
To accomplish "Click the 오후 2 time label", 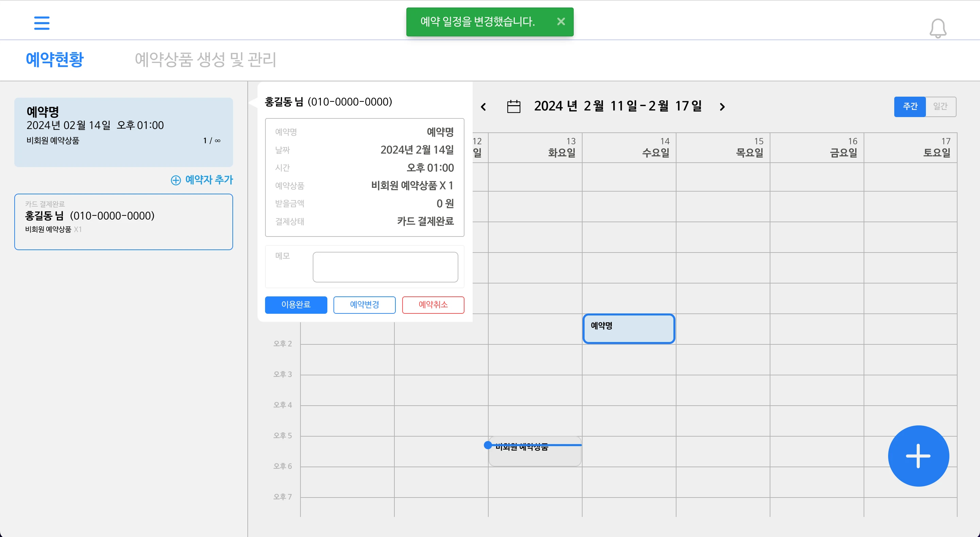I will [x=283, y=344].
